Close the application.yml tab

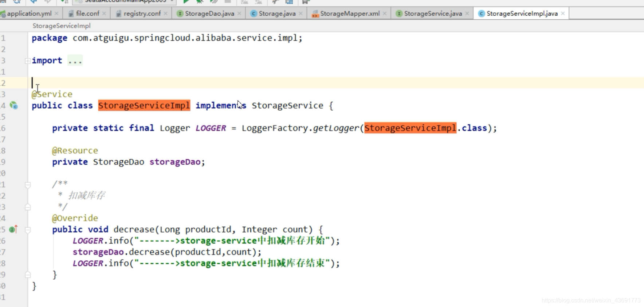click(x=56, y=13)
